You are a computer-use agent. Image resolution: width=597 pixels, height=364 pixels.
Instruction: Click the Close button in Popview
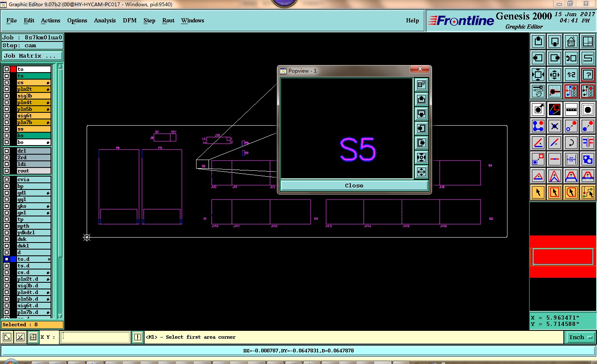pyautogui.click(x=354, y=185)
